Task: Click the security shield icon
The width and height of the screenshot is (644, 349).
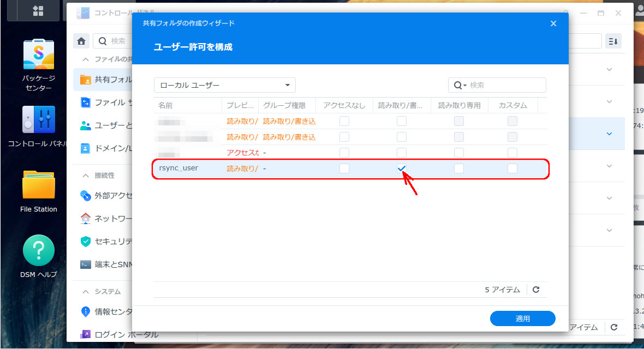Action: pyautogui.click(x=86, y=242)
